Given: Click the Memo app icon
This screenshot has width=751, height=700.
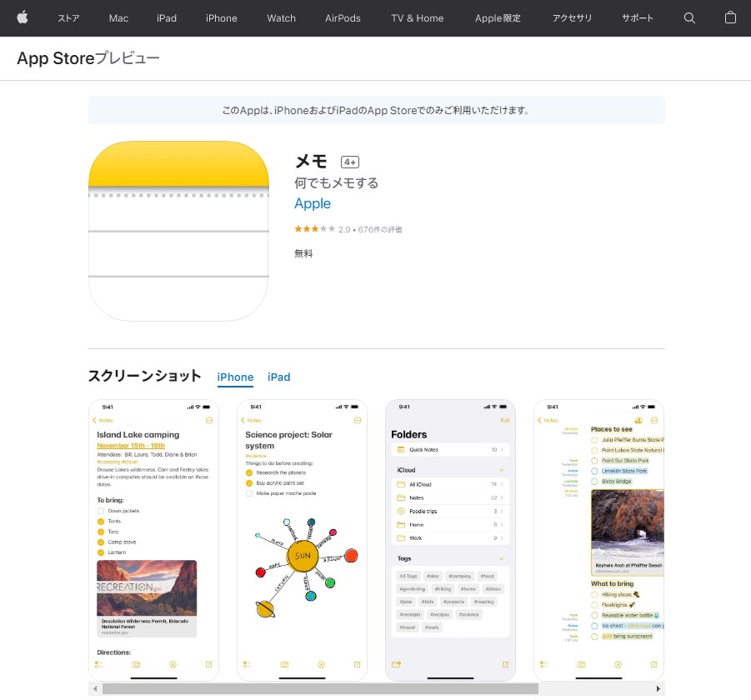Looking at the screenshot, I should pyautogui.click(x=178, y=231).
